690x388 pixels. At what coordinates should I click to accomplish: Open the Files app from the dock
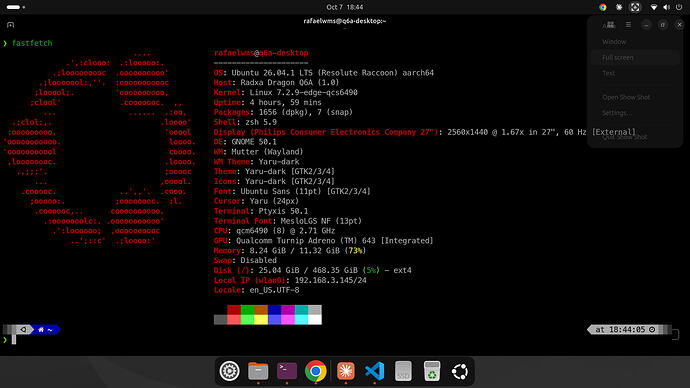(x=258, y=371)
